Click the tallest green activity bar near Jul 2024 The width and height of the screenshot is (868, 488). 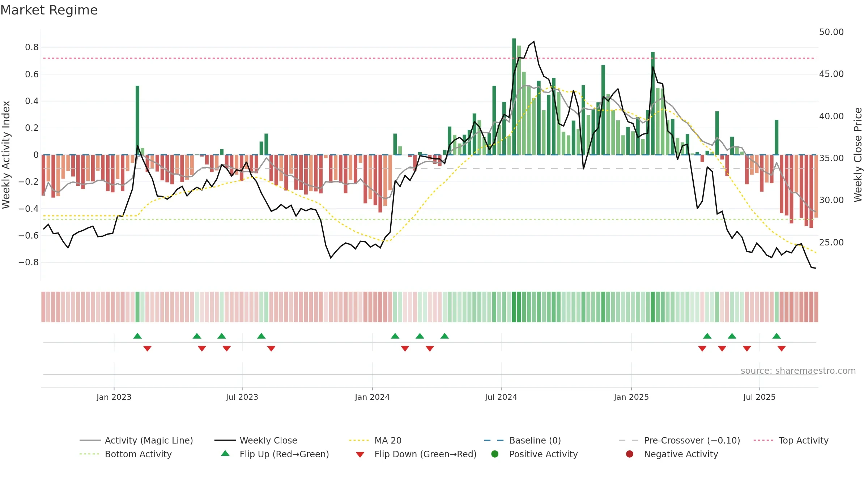click(514, 97)
